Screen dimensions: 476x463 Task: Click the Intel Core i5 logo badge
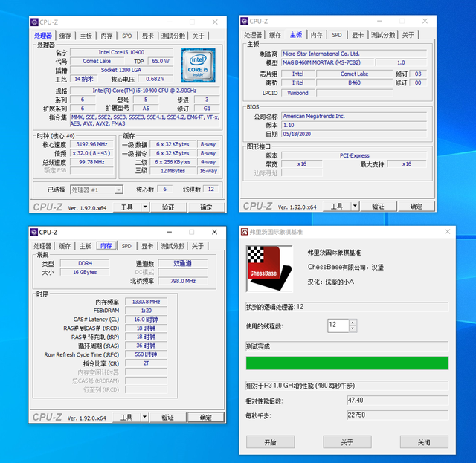pos(198,65)
